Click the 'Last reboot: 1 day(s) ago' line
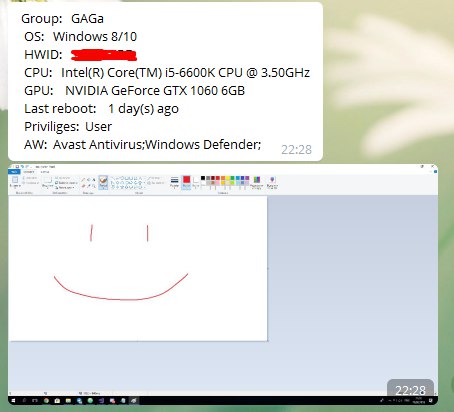The height and width of the screenshot is (412, 454). 101,109
